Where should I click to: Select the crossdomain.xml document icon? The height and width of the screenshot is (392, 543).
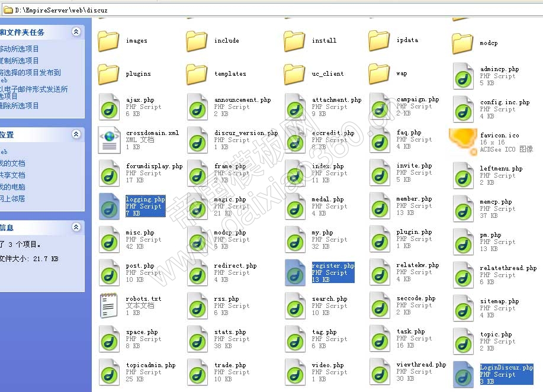[x=109, y=140]
